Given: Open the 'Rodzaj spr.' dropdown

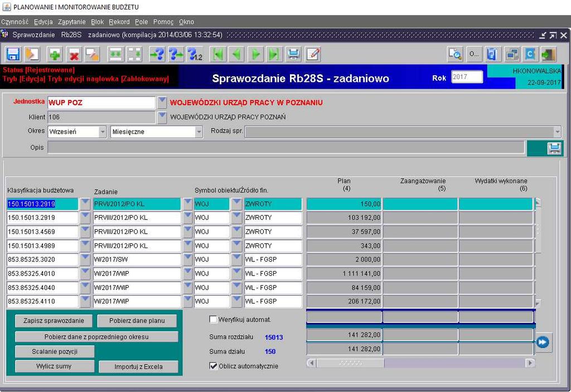Looking at the screenshot, I should 557,132.
